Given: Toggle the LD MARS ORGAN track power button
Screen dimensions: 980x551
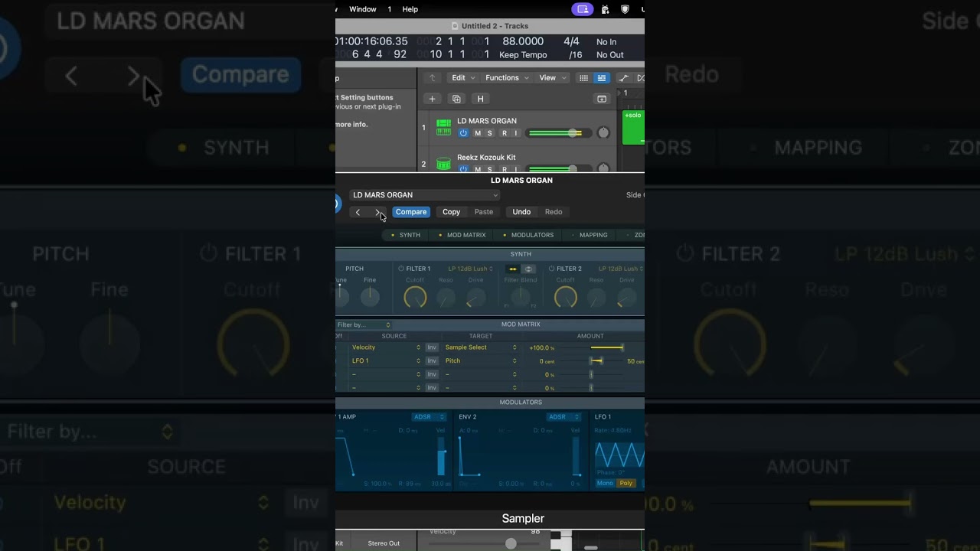Looking at the screenshot, I should 463,133.
